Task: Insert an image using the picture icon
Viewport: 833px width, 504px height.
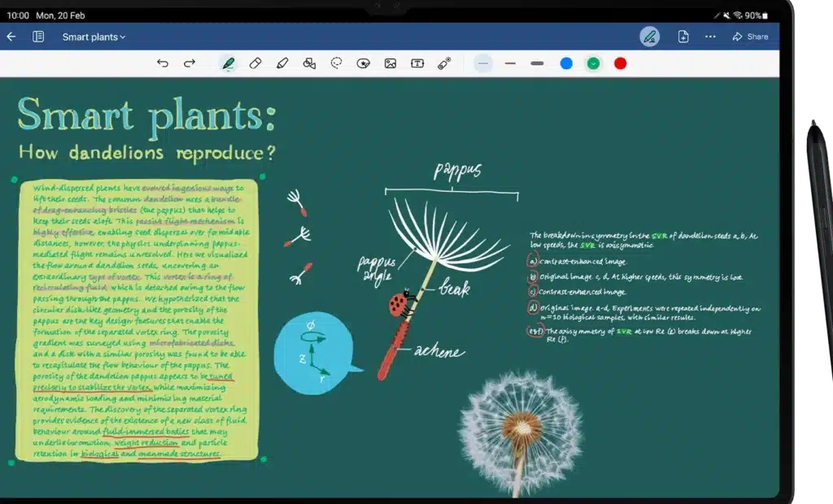Action: tap(390, 63)
